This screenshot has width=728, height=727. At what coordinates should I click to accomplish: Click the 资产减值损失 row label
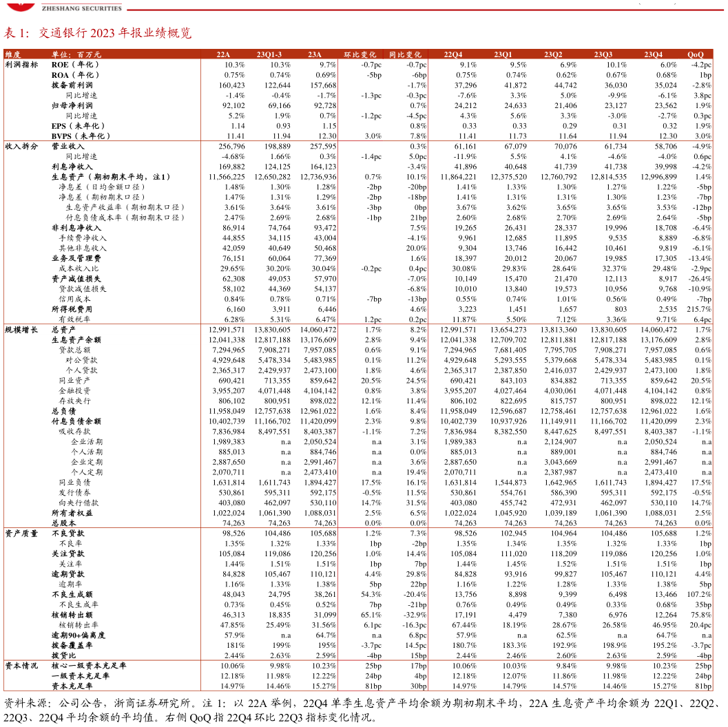pyautogui.click(x=76, y=279)
